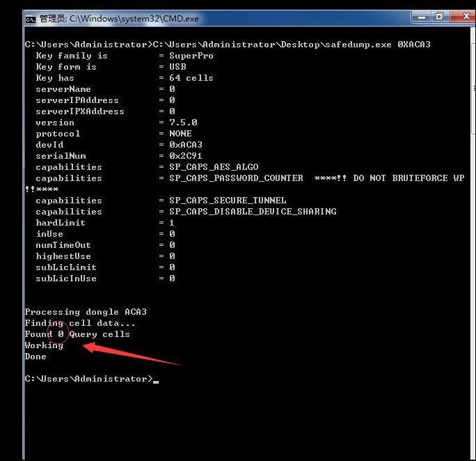This screenshot has width=476, height=461.
Task: Click the 'Working' output line
Action: pos(44,345)
